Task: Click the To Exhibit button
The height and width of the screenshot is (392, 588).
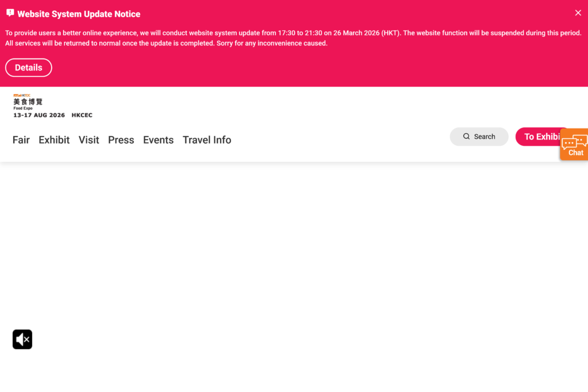Action: (540, 137)
